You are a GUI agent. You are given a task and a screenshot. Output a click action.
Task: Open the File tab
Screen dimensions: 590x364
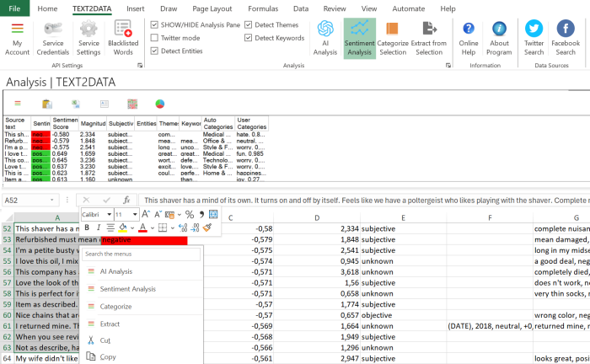(14, 8)
